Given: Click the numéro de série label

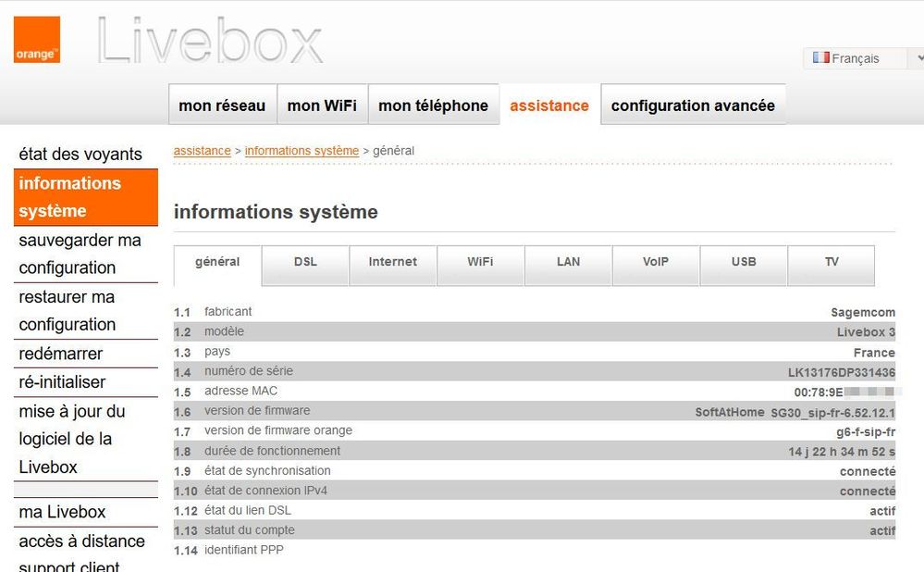Looking at the screenshot, I should [249, 371].
